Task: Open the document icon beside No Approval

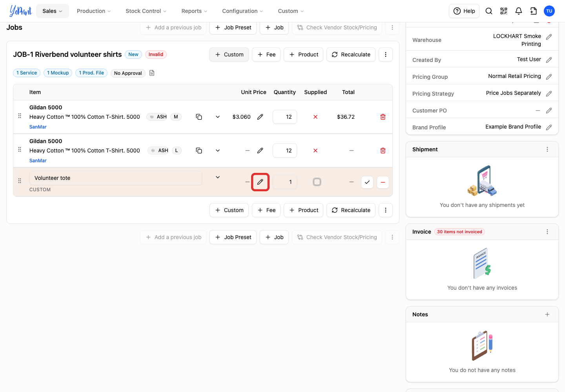Action: pyautogui.click(x=152, y=73)
